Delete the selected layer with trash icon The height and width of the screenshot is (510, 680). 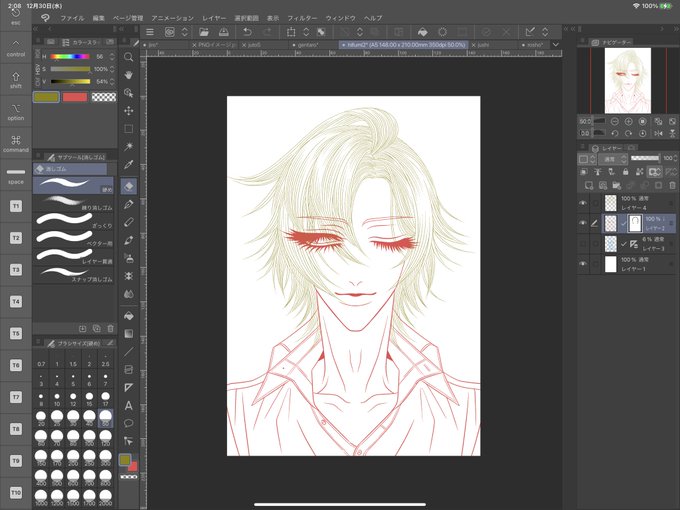coord(672,186)
